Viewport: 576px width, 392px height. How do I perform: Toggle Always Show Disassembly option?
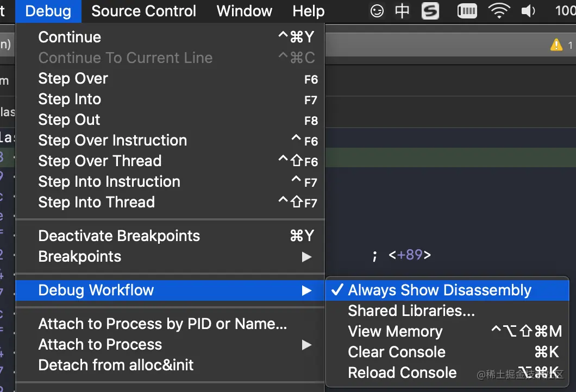coord(440,290)
